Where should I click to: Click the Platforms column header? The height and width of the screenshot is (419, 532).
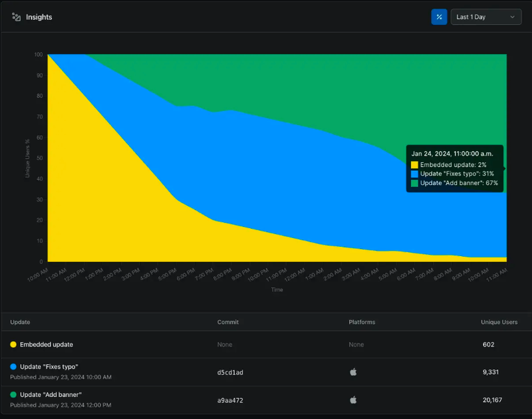[x=362, y=322]
